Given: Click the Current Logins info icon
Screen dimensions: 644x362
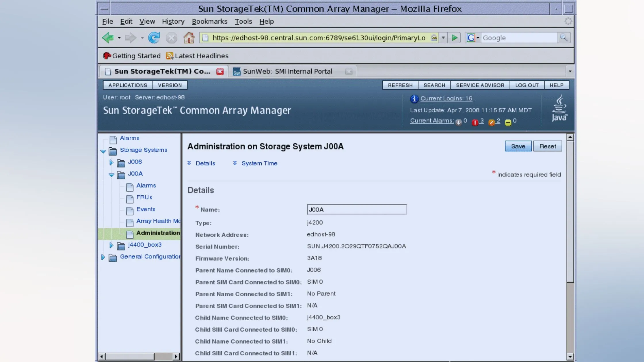Looking at the screenshot, I should pos(414,99).
